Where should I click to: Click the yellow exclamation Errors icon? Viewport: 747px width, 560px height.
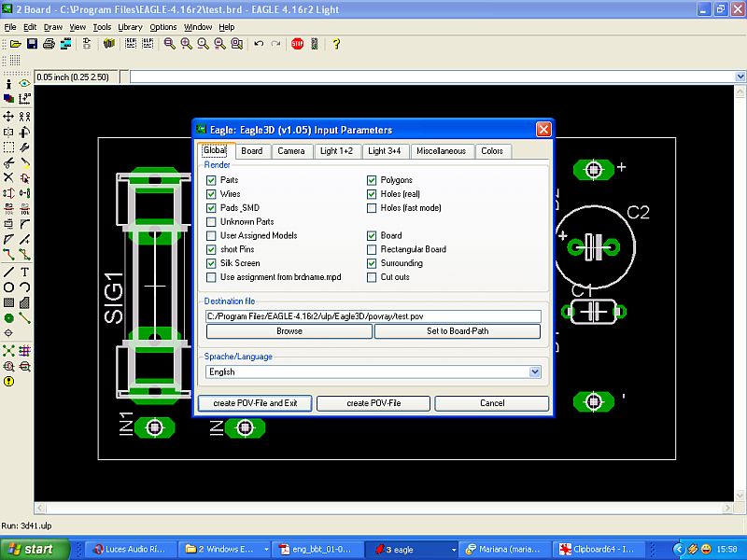pos(8,382)
